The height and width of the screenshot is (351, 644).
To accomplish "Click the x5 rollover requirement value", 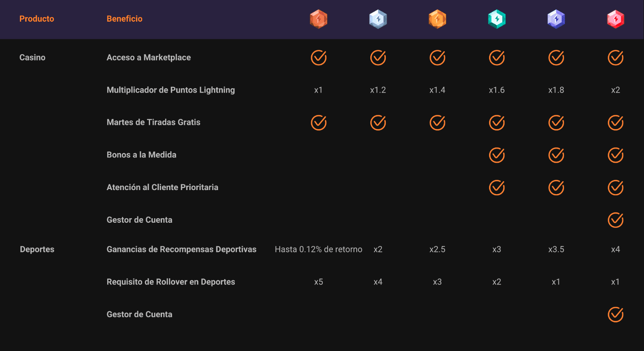I will click(318, 282).
